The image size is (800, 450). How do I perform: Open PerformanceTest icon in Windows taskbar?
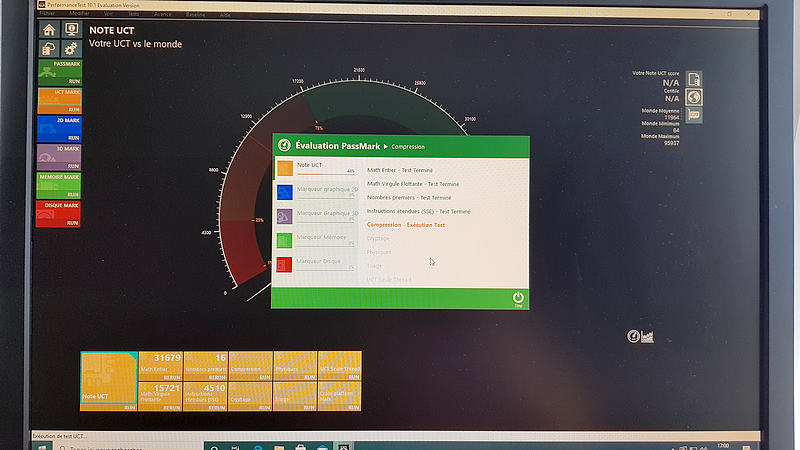(343, 447)
